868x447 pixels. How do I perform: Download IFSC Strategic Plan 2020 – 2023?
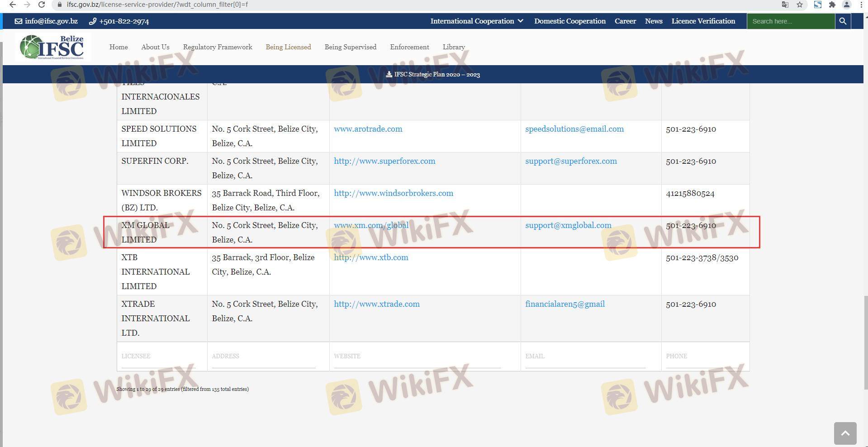coord(433,75)
